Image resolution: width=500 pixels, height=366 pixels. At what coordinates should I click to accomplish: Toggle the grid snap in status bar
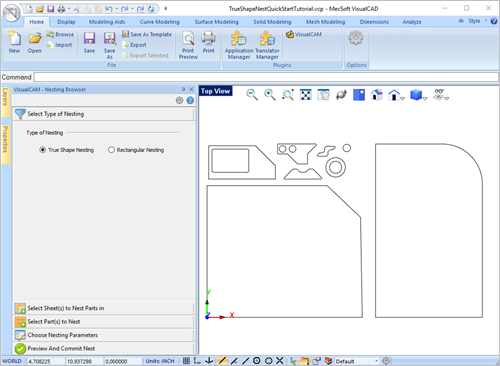tap(186, 361)
